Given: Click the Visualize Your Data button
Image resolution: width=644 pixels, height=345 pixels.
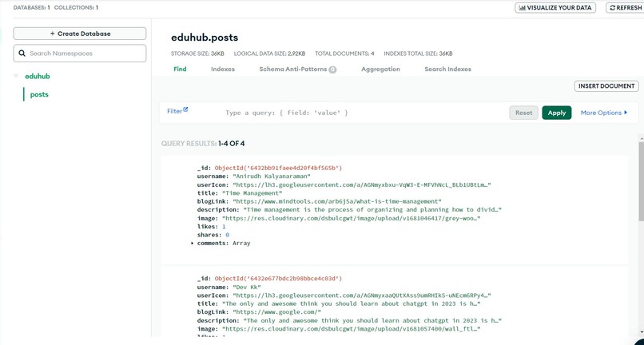Looking at the screenshot, I should click(555, 8).
